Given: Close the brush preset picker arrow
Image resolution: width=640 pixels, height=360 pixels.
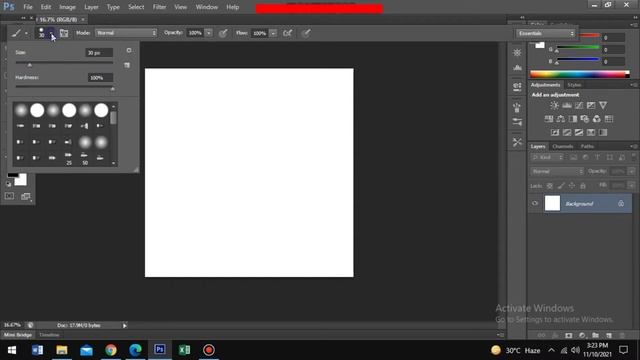Looking at the screenshot, I should point(51,33).
